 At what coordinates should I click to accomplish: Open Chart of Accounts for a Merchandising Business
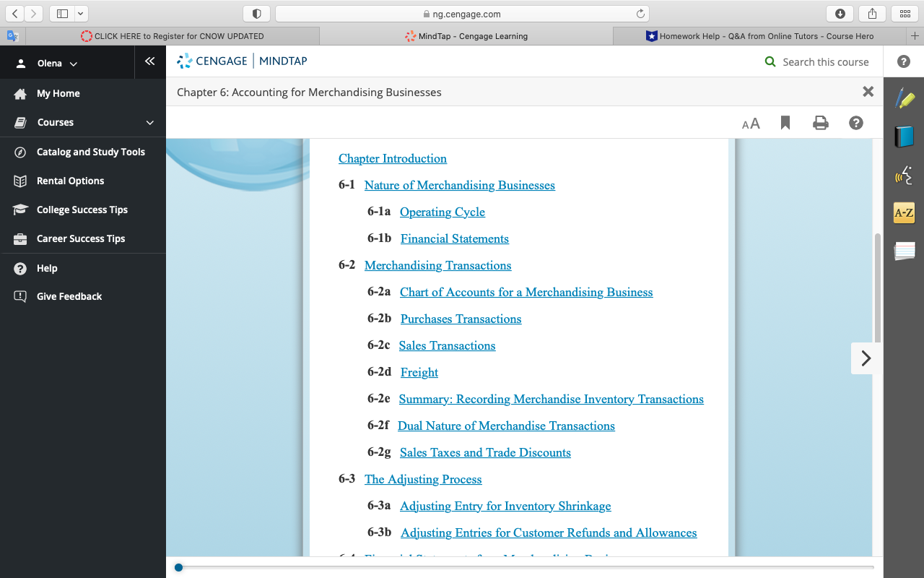(x=526, y=292)
